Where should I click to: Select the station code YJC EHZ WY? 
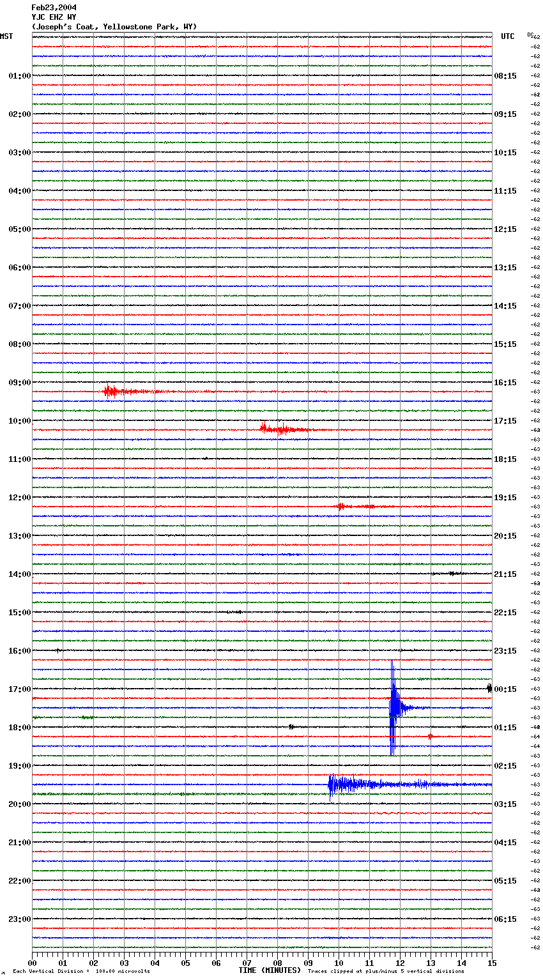point(54,17)
